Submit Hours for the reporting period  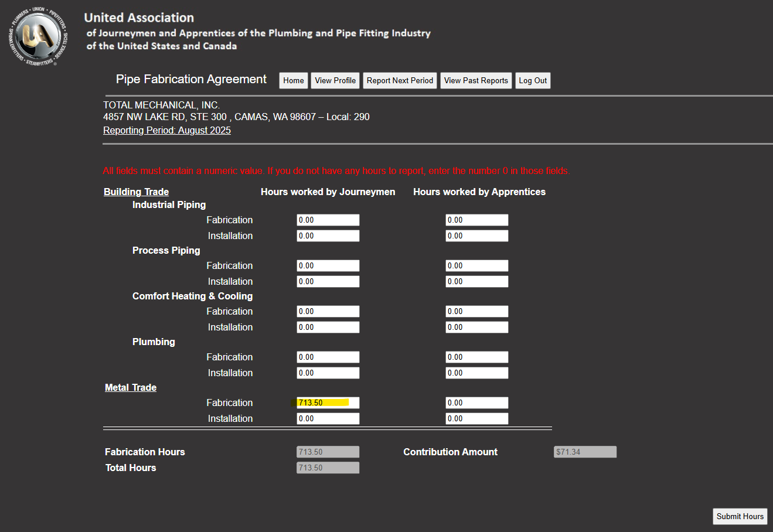point(740,516)
